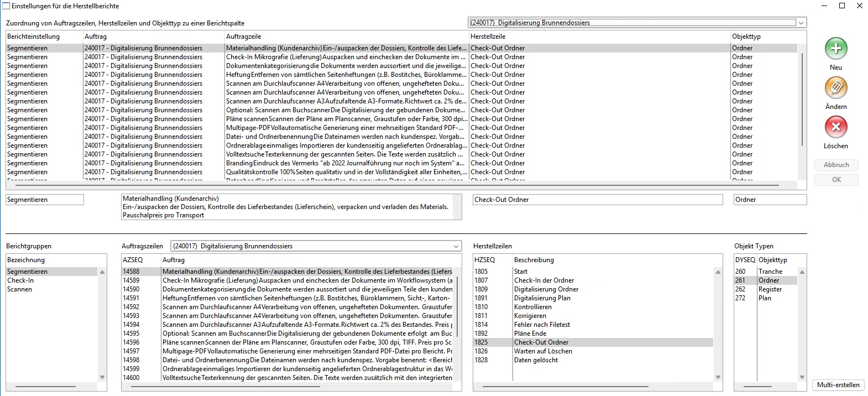The height and width of the screenshot is (396, 868).
Task: Click the window icon in title bar
Action: click(x=6, y=6)
